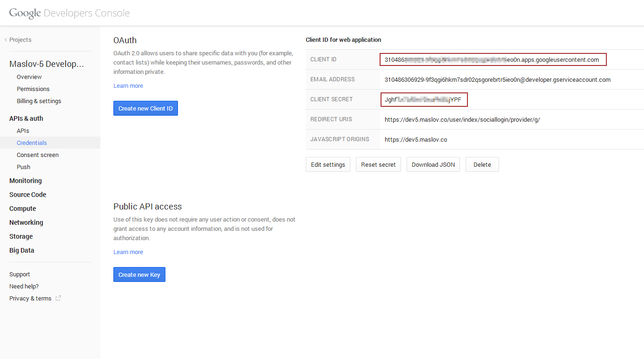Open Permissions in the sidebar
Screen dimensions: 644x359
pyautogui.click(x=33, y=89)
